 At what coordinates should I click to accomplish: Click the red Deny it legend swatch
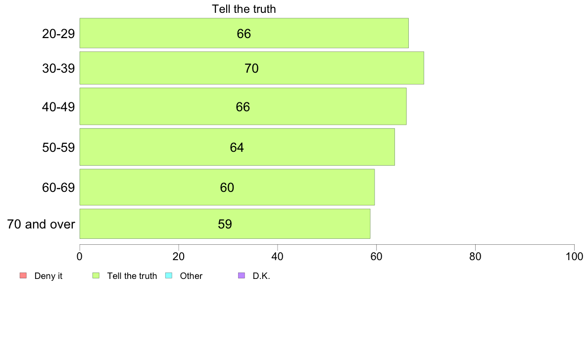[x=23, y=275]
